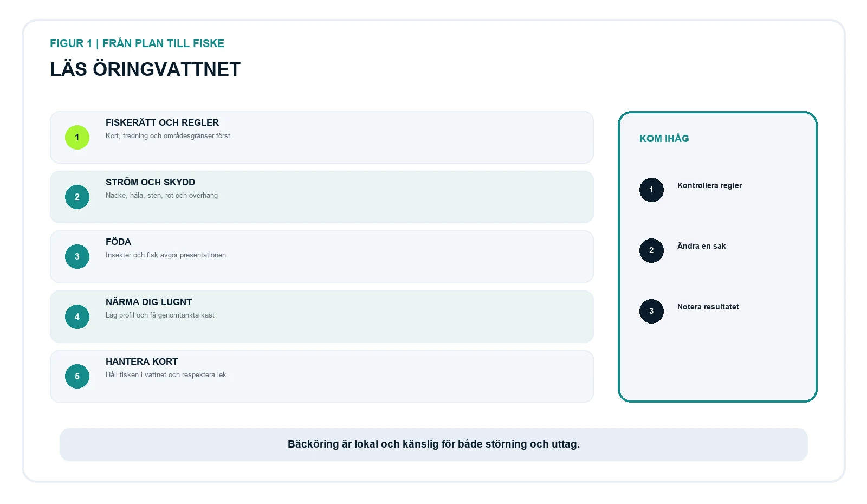Click the lime green step 1 circle
867x504 pixels.
pos(77,137)
